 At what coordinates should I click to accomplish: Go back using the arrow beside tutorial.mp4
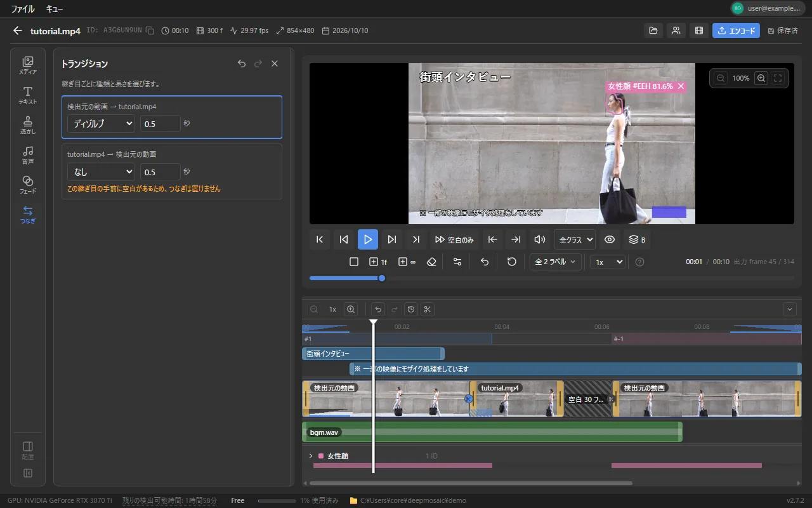pos(18,30)
